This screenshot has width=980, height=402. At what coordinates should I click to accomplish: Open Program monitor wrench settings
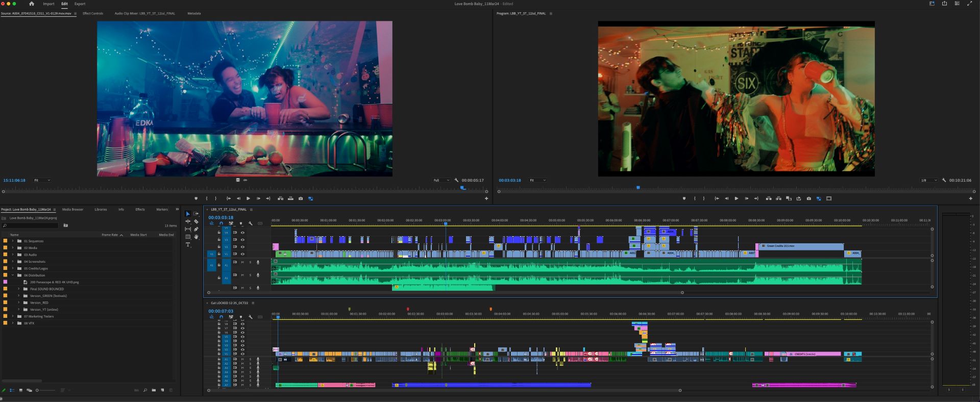[944, 180]
